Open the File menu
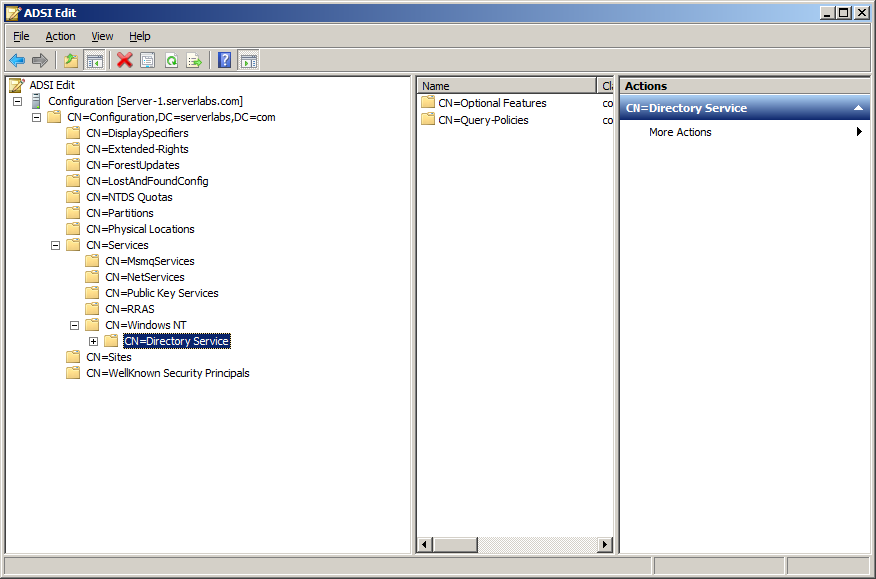 click(x=21, y=36)
